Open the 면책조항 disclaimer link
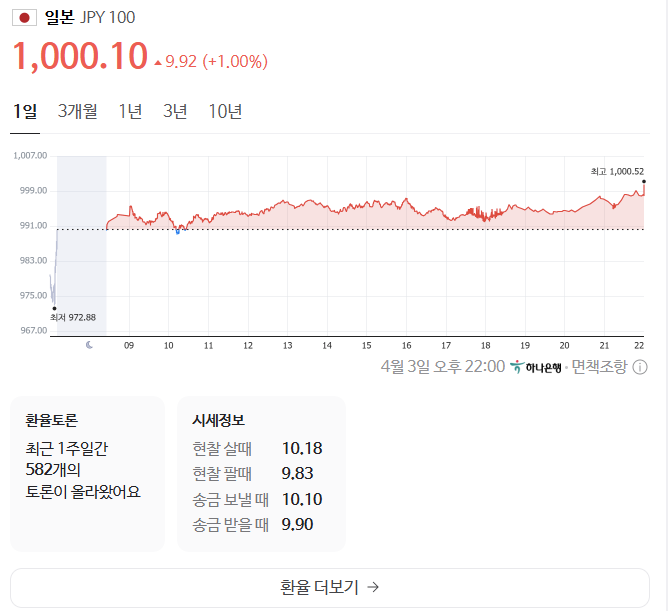668x611 pixels. coord(599,367)
